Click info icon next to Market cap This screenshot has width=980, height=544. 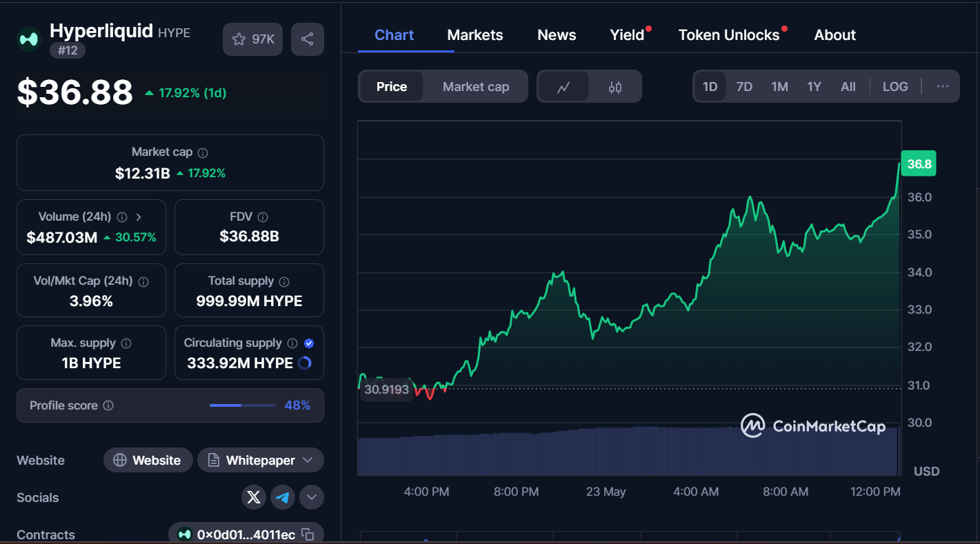[x=203, y=152]
